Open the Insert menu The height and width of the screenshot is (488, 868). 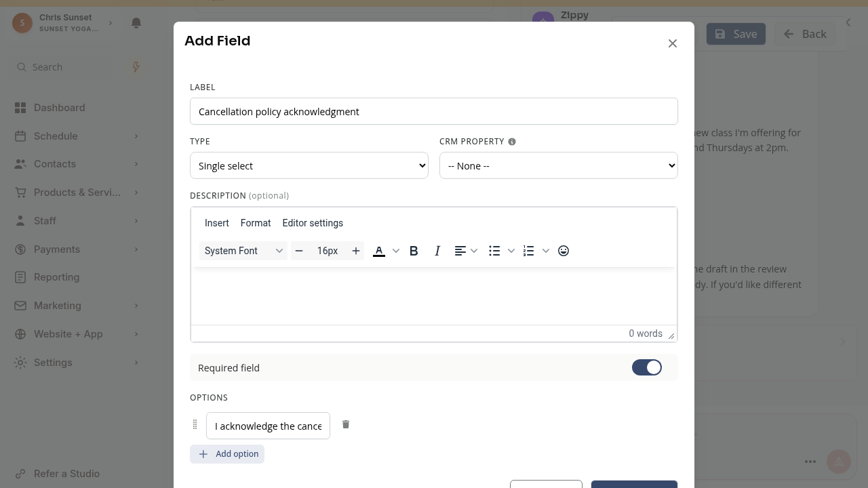pyautogui.click(x=217, y=223)
